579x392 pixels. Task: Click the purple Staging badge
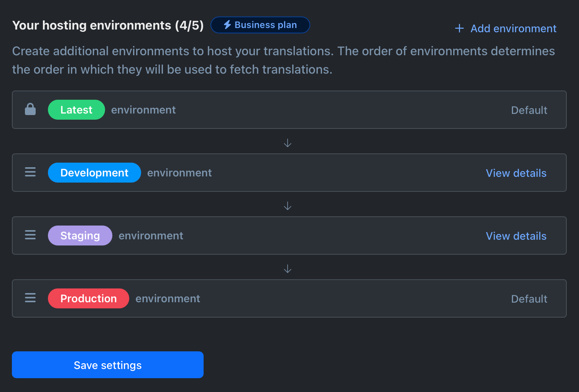point(80,236)
